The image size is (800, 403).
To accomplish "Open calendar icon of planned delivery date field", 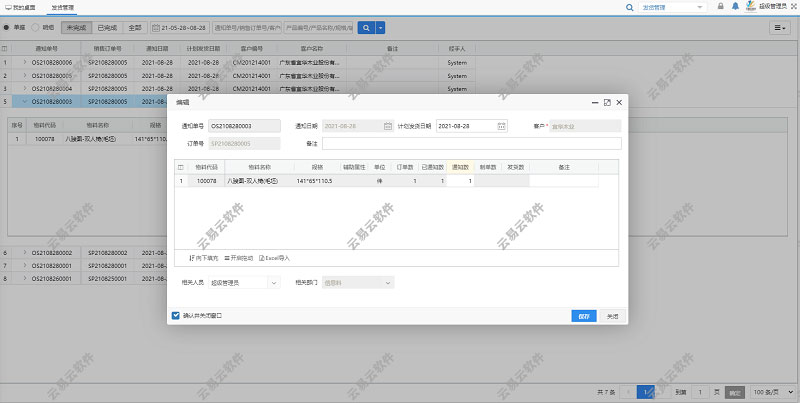I will click(x=502, y=126).
